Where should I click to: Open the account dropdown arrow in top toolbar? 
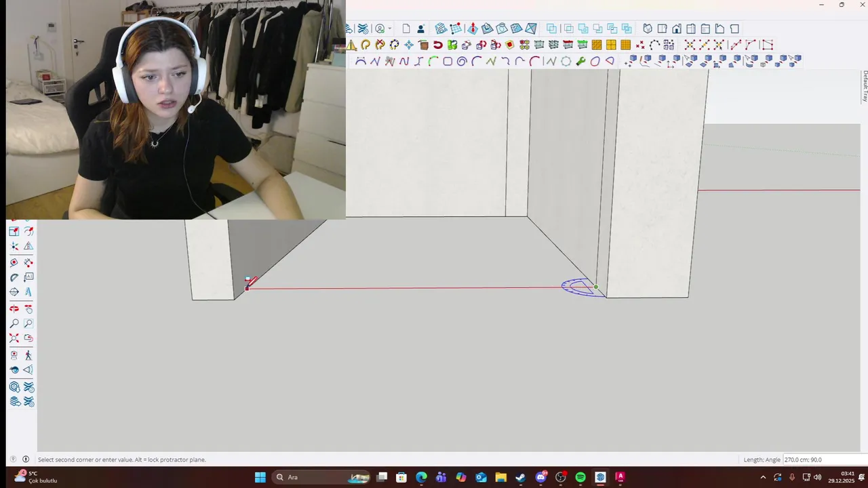click(x=390, y=28)
